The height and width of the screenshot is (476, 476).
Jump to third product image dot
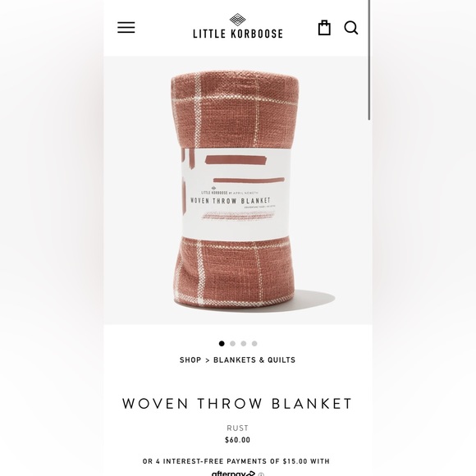(244, 343)
